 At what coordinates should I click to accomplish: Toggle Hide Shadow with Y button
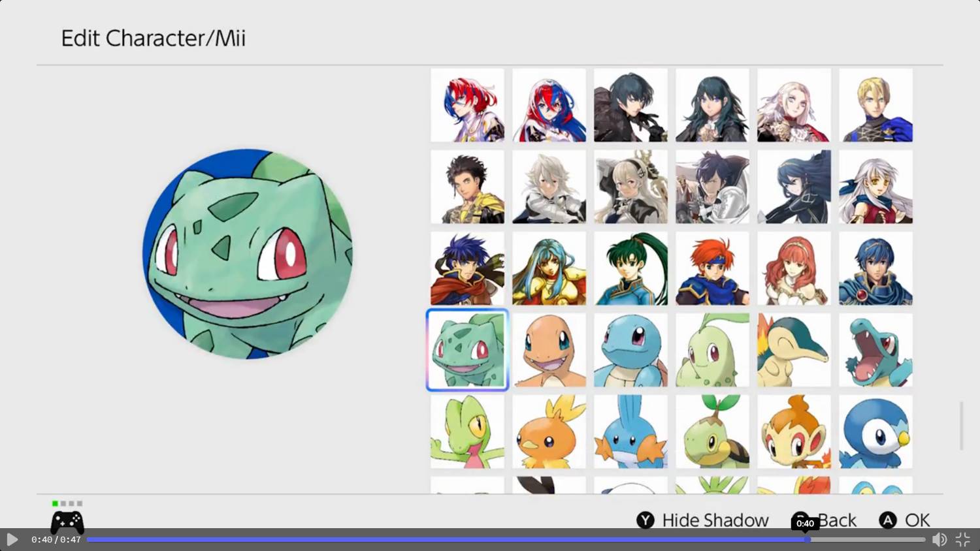[702, 520]
